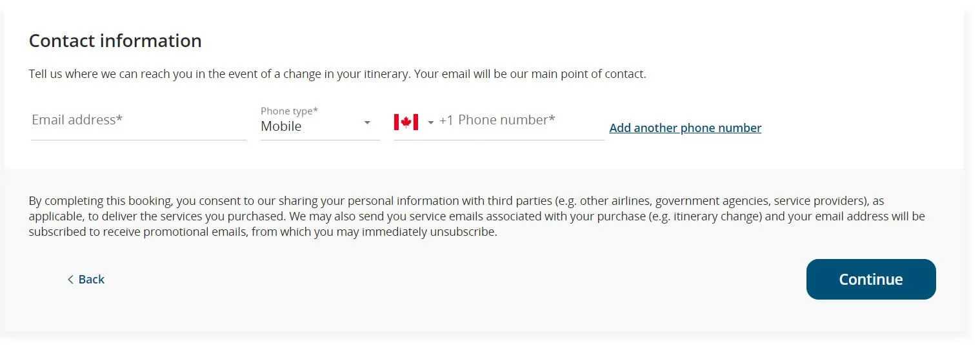The height and width of the screenshot is (355, 980).
Task: Focus the Email address field
Action: tap(138, 120)
